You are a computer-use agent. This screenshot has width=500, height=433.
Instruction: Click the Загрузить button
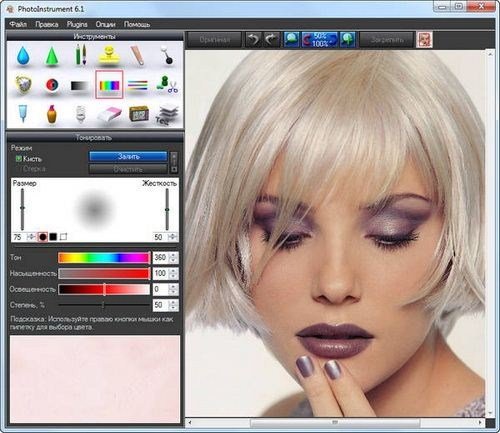coord(387,40)
